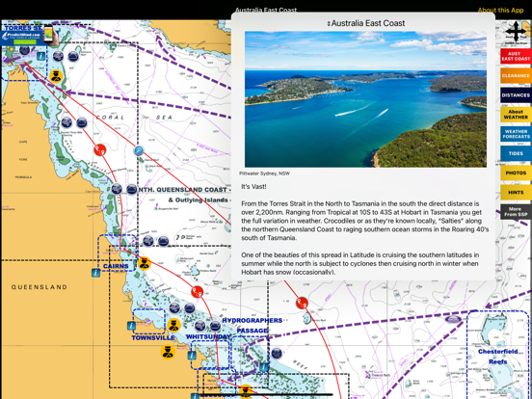Tap left navy icon of pair above Whitsunday label
532x399 pixels.
click(x=199, y=326)
